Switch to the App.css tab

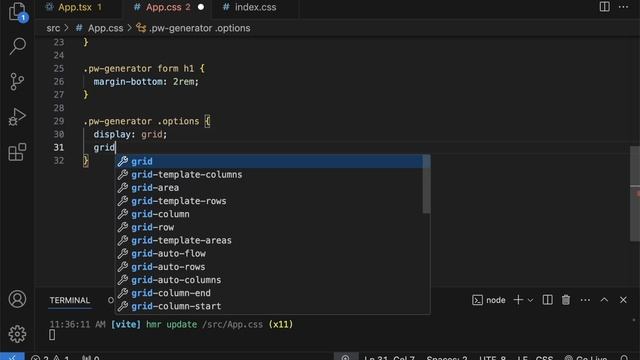168,7
